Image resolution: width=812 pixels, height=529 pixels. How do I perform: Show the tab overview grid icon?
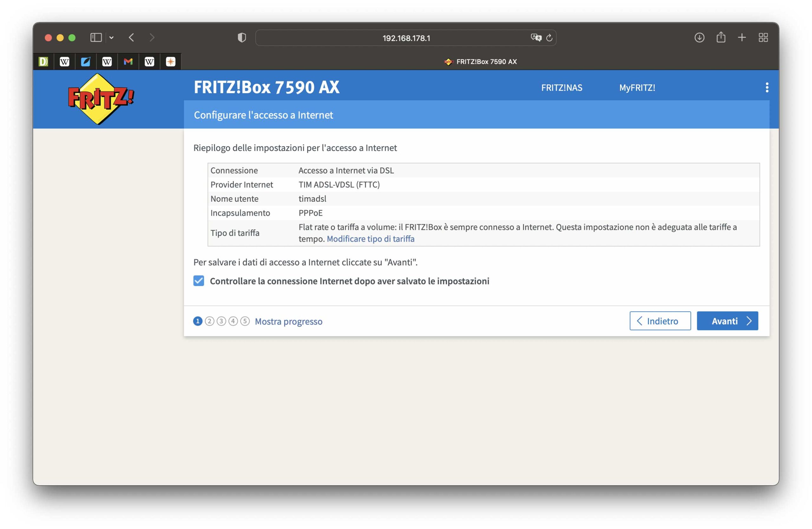point(763,37)
